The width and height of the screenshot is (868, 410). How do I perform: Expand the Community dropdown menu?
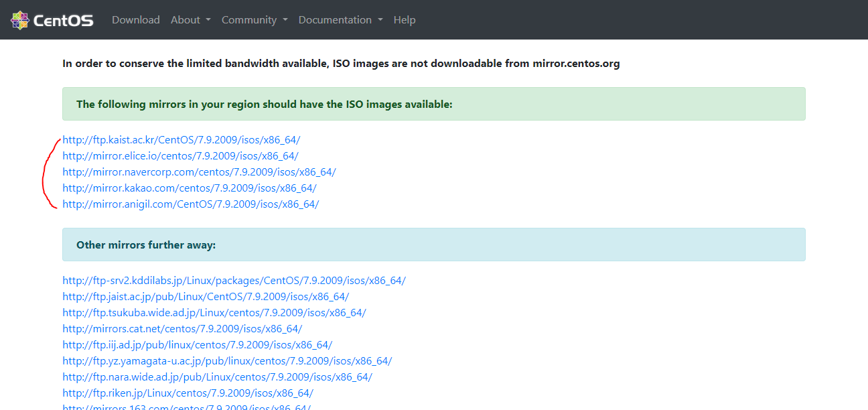click(255, 20)
